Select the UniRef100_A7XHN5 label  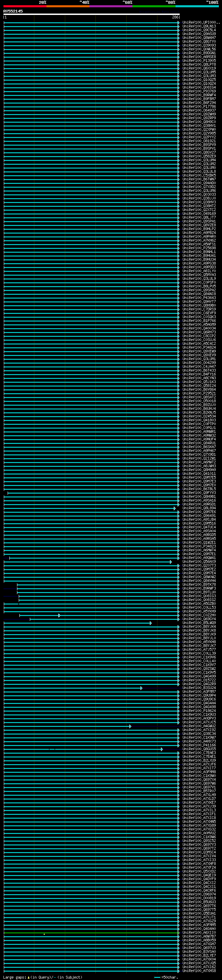pyautogui.click(x=199, y=821)
